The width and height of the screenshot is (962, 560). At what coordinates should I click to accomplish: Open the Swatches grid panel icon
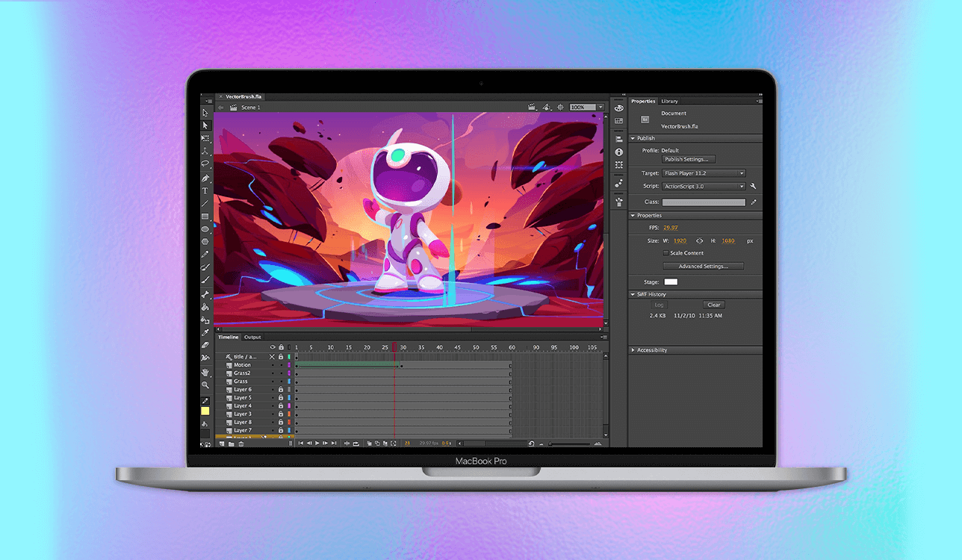(618, 121)
